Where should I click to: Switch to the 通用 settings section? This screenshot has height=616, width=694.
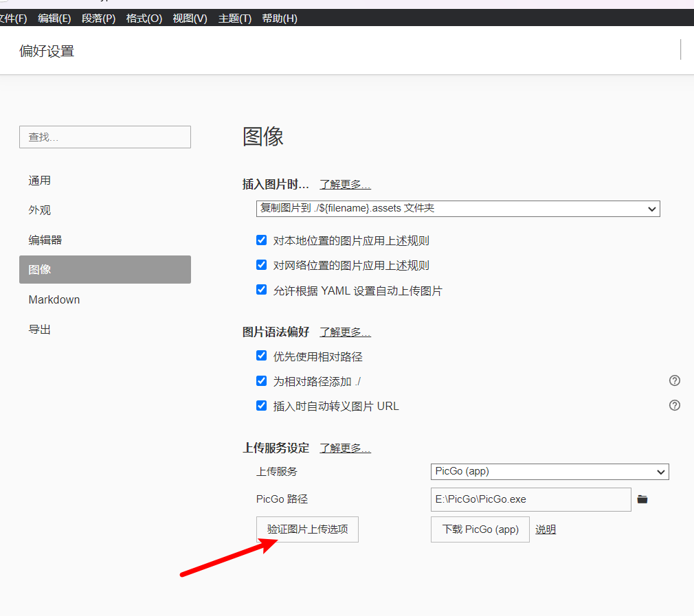[40, 181]
